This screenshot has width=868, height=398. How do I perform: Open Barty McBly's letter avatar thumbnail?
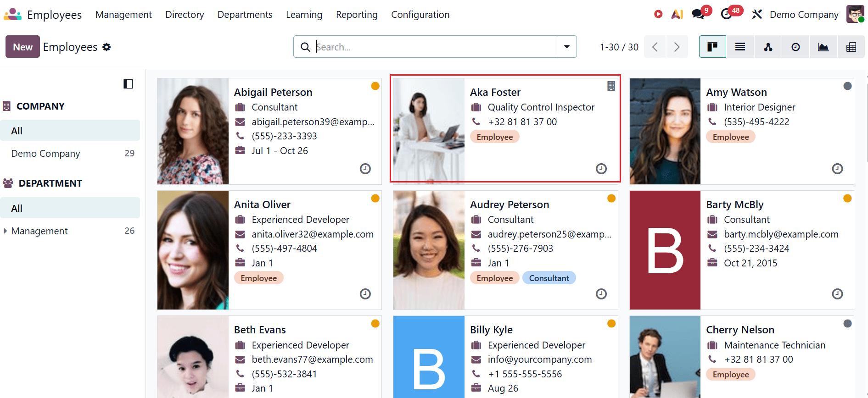click(x=665, y=250)
